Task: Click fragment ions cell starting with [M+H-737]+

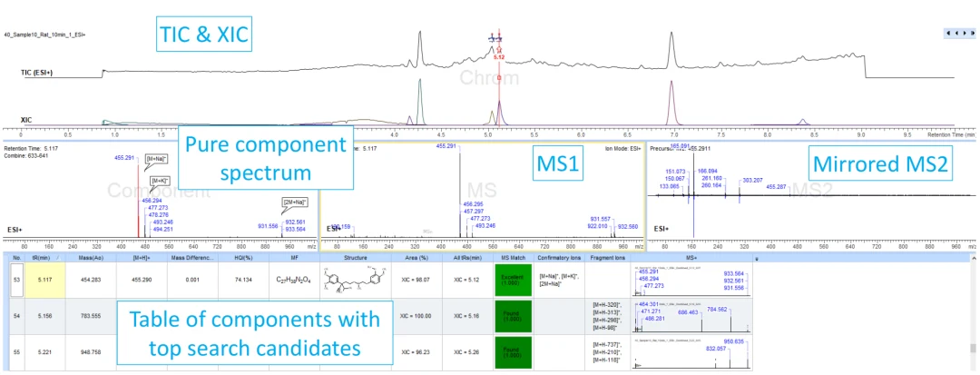Action: click(607, 352)
